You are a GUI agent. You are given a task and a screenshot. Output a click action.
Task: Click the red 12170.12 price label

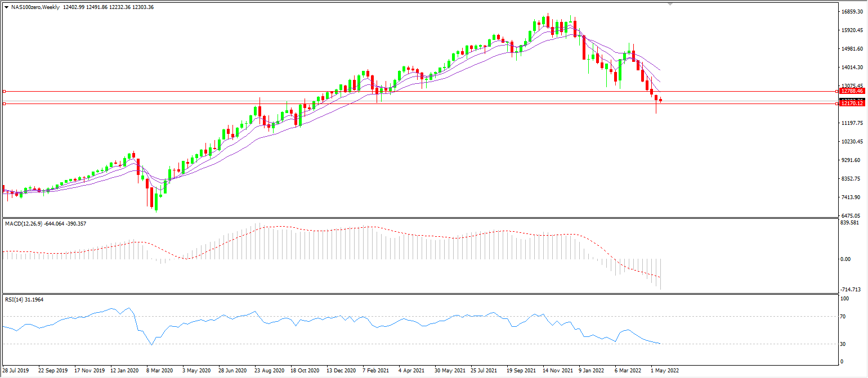click(x=851, y=103)
